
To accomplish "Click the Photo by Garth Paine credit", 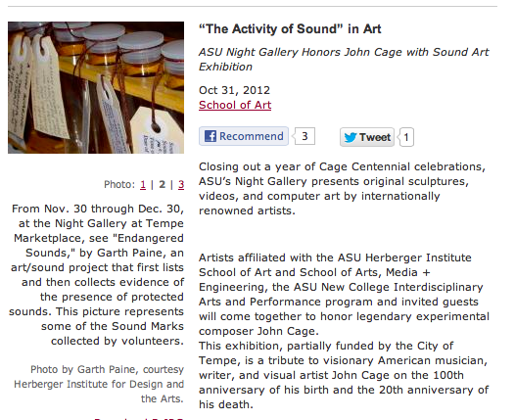I will coord(99,384).
